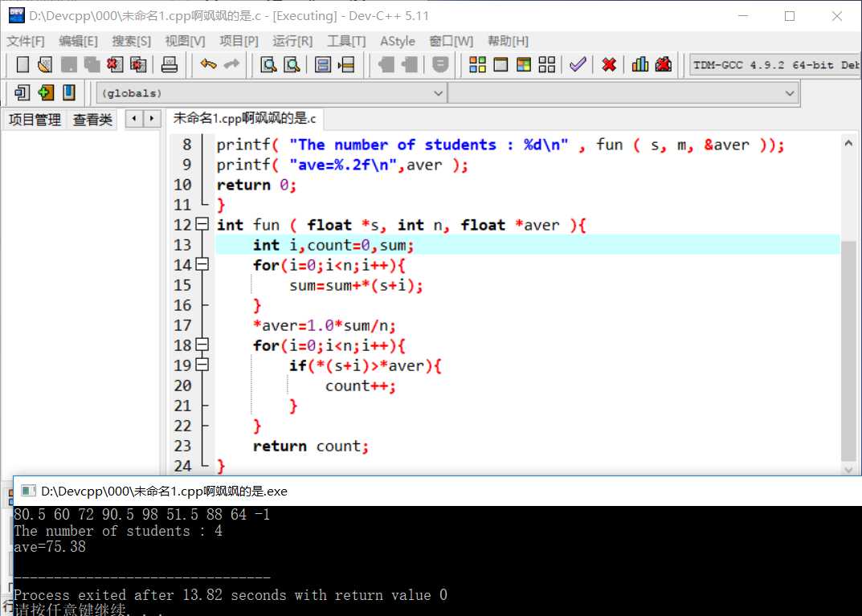This screenshot has width=862, height=616.
Task: Click the Goto line icon
Action: coord(345,65)
